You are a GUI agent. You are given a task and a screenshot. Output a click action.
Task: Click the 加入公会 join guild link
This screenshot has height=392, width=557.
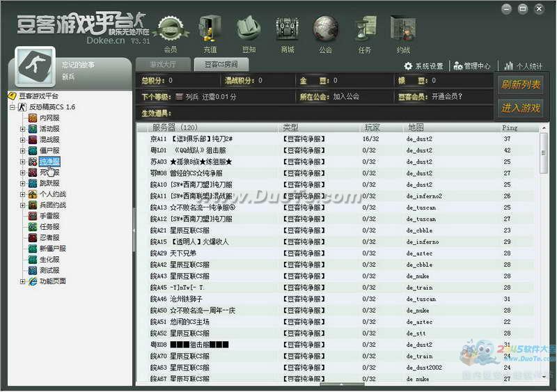[x=346, y=97]
